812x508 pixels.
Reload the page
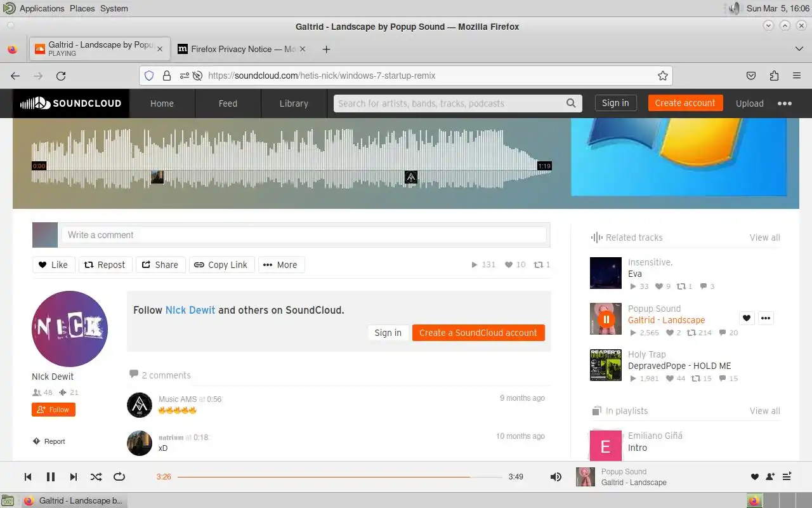coord(61,76)
